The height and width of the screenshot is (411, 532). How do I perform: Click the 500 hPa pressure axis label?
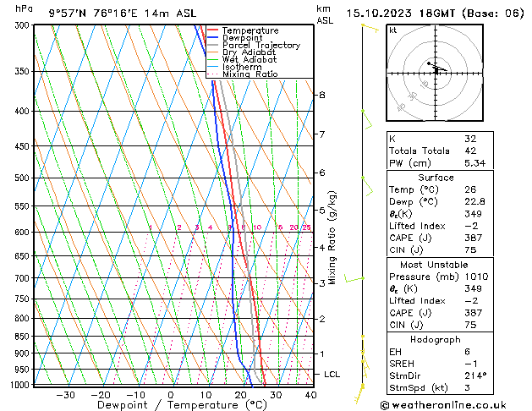click(x=23, y=178)
